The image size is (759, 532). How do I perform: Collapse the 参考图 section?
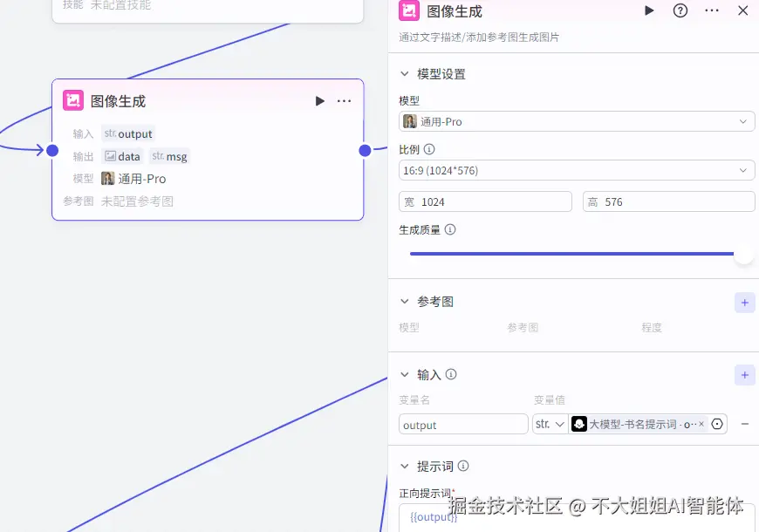404,301
